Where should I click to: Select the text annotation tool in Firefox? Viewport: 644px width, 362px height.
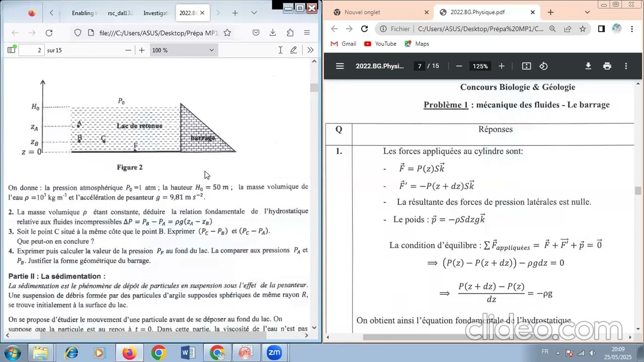pos(280,50)
